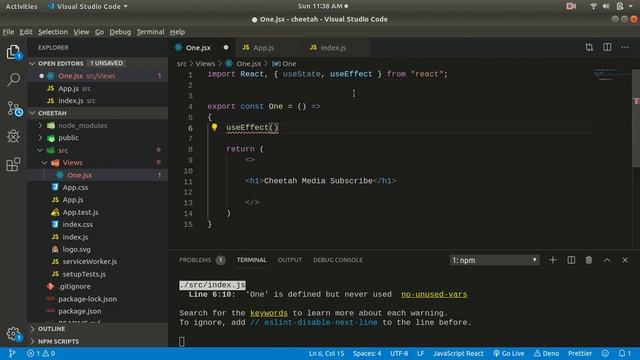Open the Manage gear settings menu
The image size is (640, 360).
tap(13, 334)
